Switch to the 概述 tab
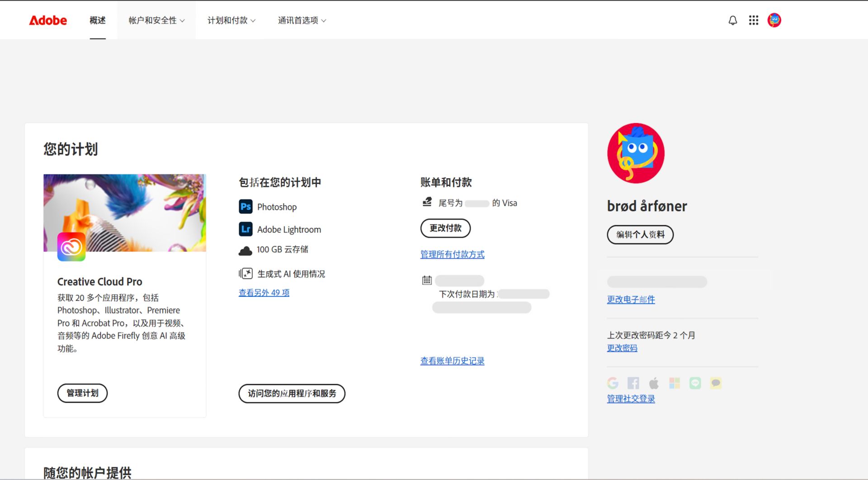Screen dimensions: 868x480 point(97,20)
